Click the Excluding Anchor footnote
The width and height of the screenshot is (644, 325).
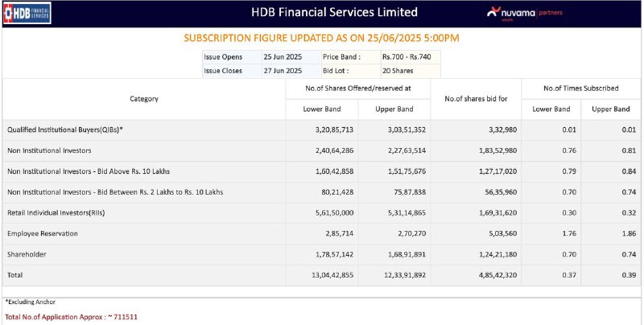(x=31, y=302)
